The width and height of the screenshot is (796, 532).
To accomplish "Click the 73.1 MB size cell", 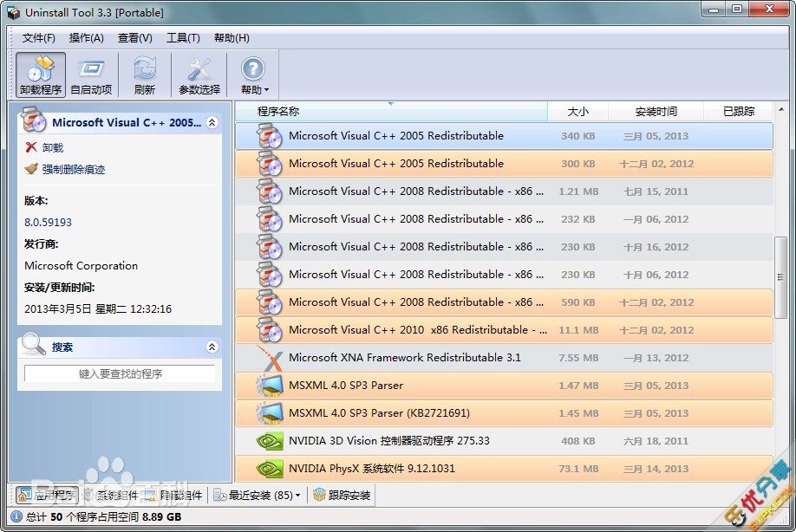I will coord(578,469).
